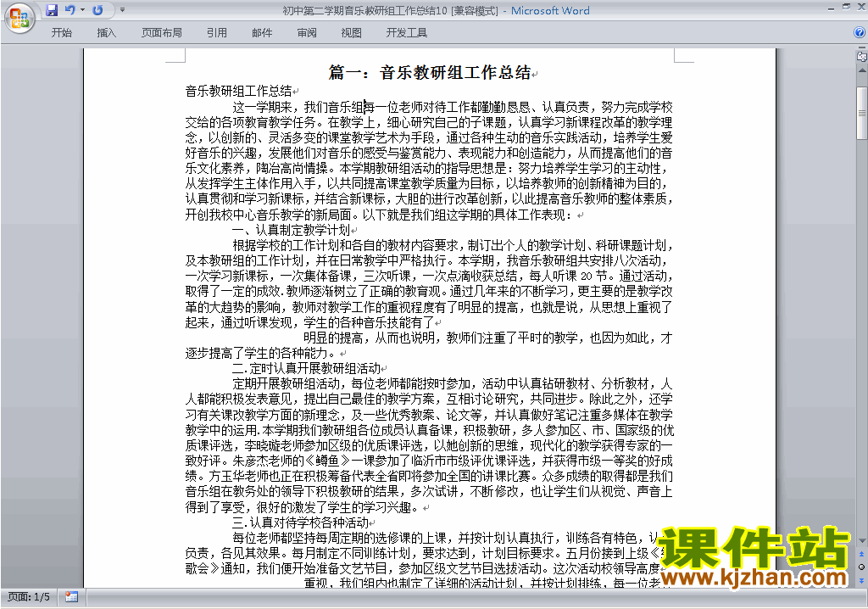Image resolution: width=868 pixels, height=609 pixels.
Task: Click the line 三.认真对待学校各种活动
Action: 300,522
